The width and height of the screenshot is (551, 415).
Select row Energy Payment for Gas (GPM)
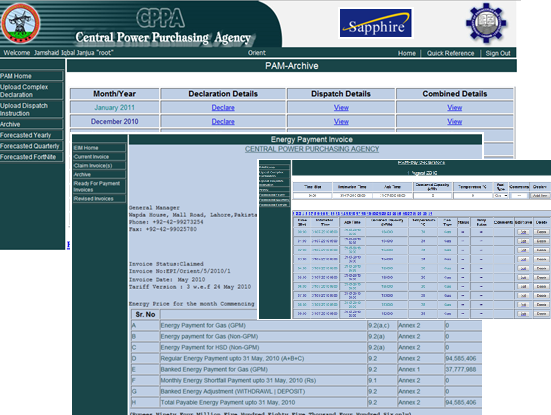tap(306, 325)
